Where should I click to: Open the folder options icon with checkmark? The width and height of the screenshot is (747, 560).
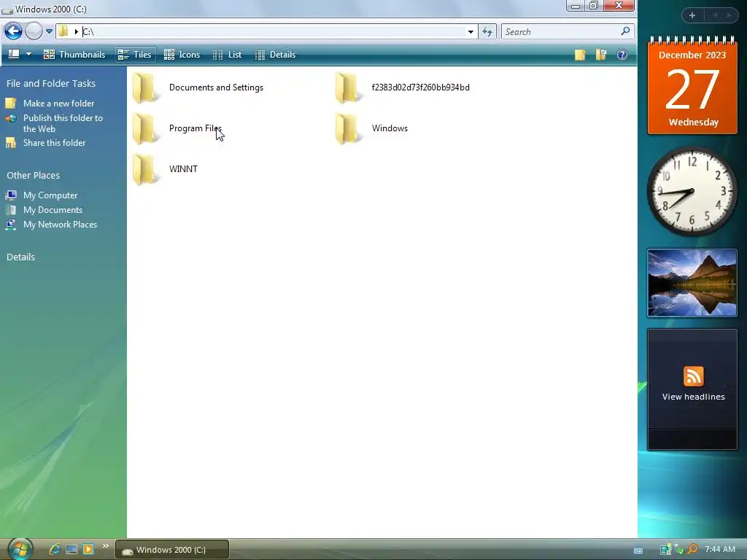coord(601,55)
